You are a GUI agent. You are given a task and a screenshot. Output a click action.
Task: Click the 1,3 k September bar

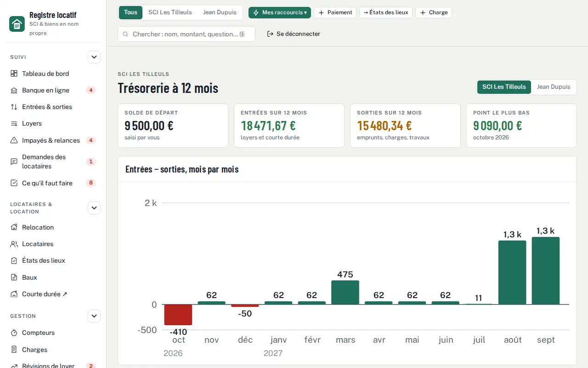click(x=546, y=271)
